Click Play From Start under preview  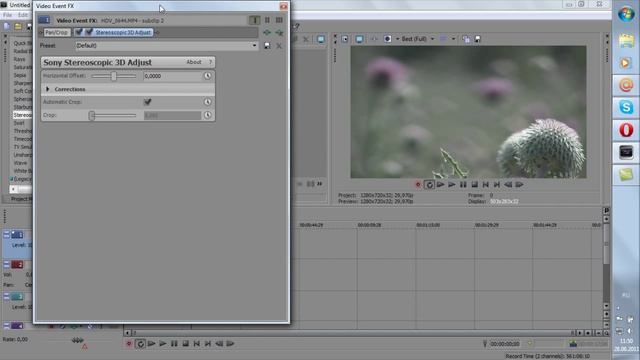(440, 184)
